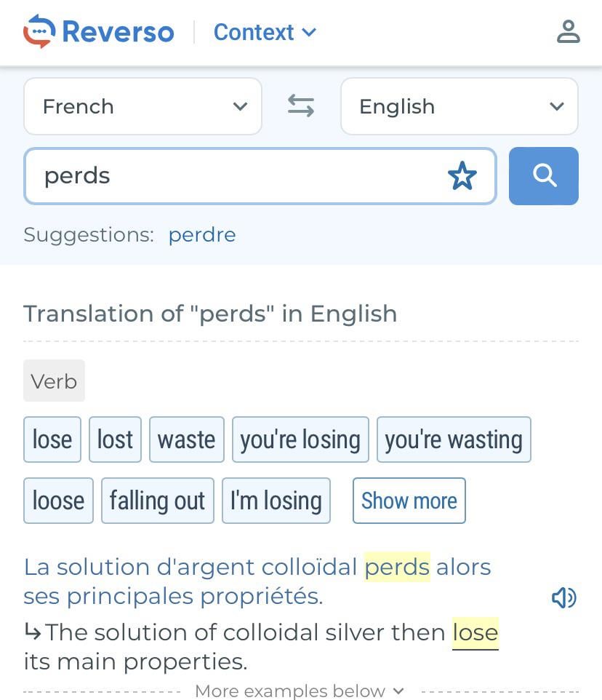Select the "lost" translation chip
The image size is (602, 700).
coord(115,440)
